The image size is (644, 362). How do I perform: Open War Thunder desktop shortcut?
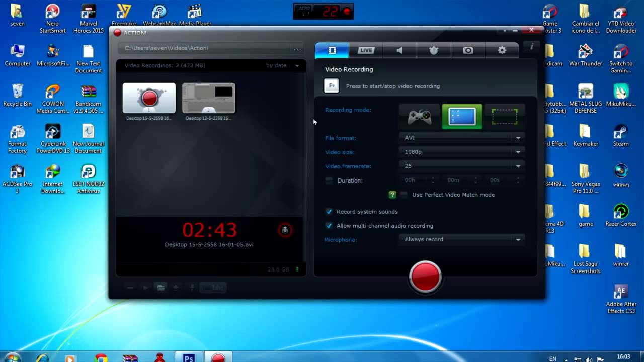585,55
